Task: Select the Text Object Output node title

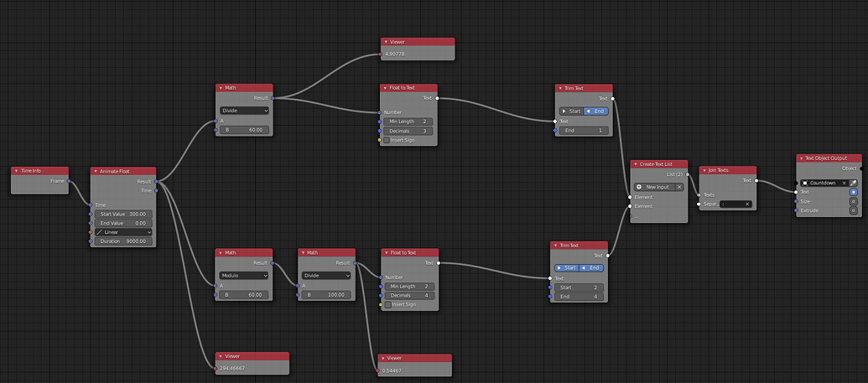Action: (x=825, y=158)
